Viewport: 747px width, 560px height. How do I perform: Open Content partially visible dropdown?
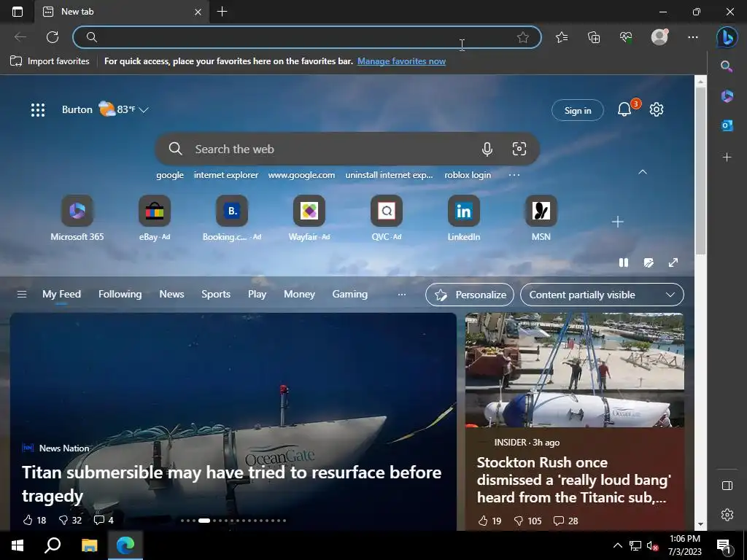tap(602, 295)
